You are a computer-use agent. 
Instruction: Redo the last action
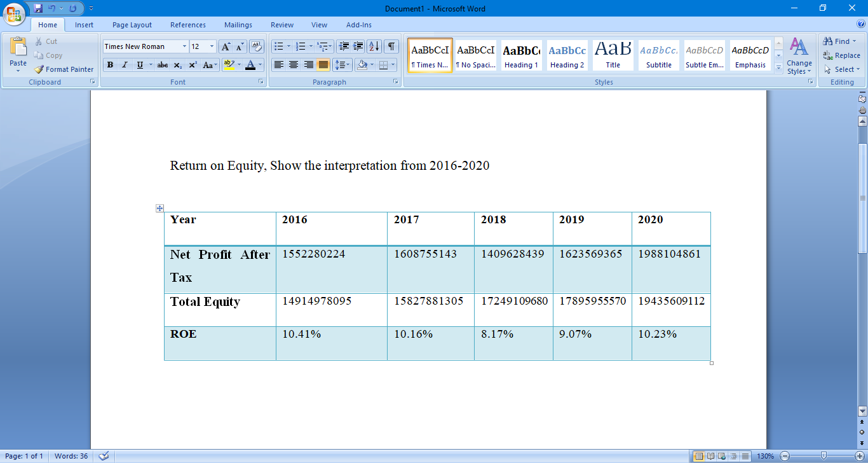pos(72,8)
